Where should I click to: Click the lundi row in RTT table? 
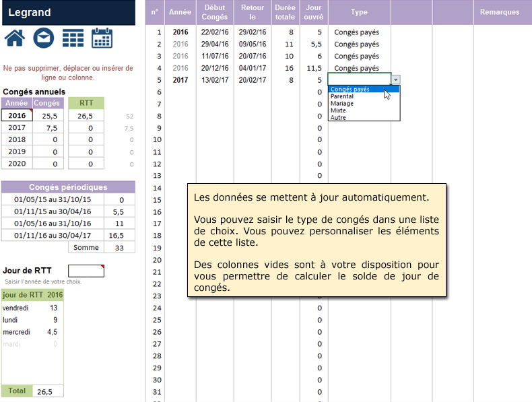[32, 320]
